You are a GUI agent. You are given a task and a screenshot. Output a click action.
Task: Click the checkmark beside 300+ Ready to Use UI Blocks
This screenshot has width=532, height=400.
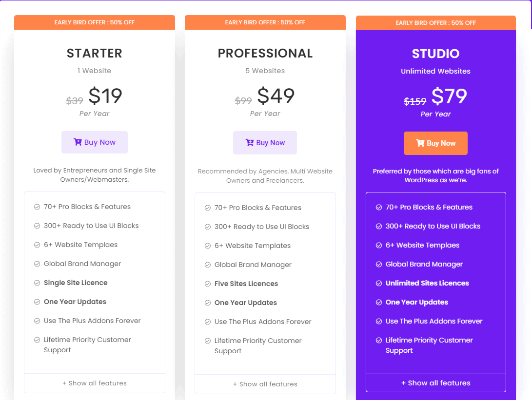(x=36, y=226)
